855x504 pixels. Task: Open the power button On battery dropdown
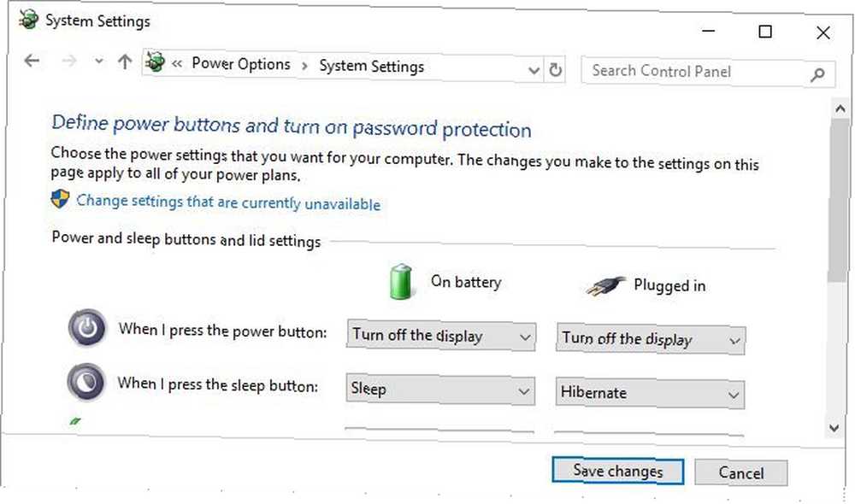440,337
